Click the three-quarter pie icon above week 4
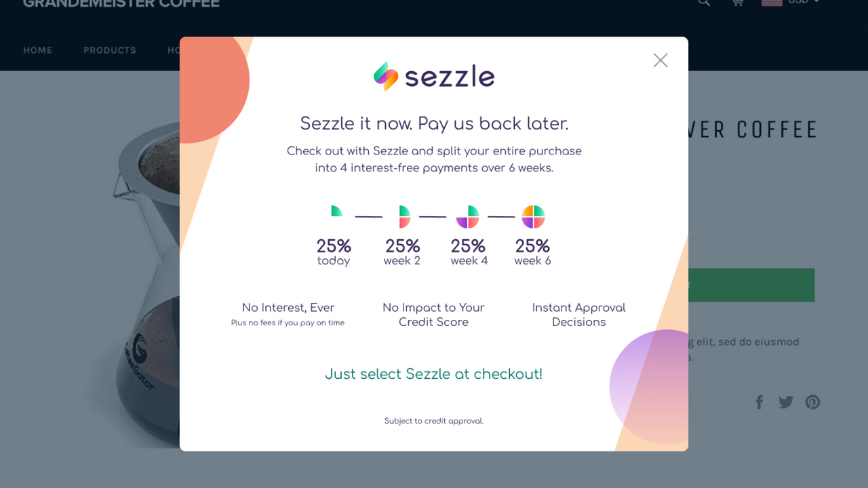 [x=468, y=217]
